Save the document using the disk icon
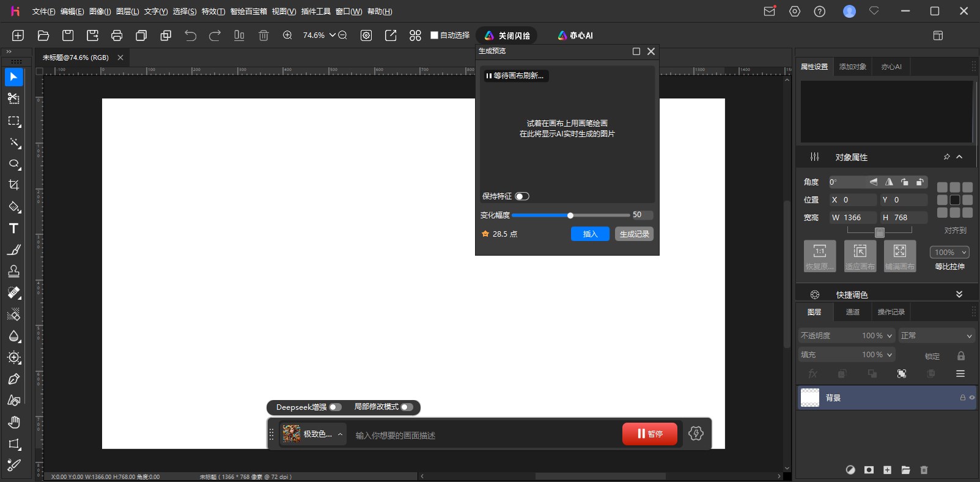 coord(68,35)
